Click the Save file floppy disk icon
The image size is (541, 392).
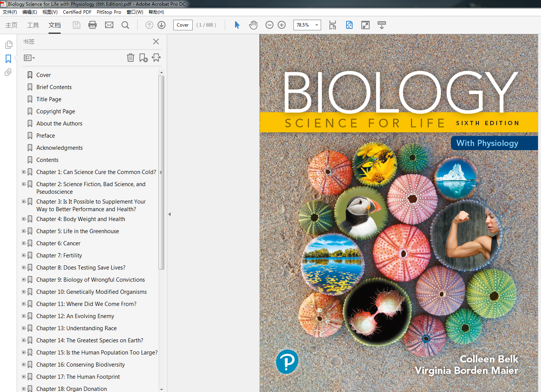[77, 25]
